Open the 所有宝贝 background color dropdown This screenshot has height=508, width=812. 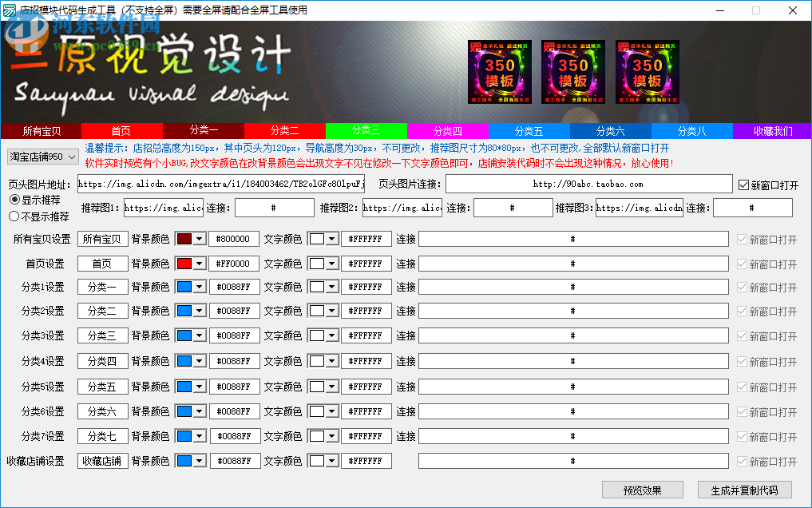(x=200, y=238)
